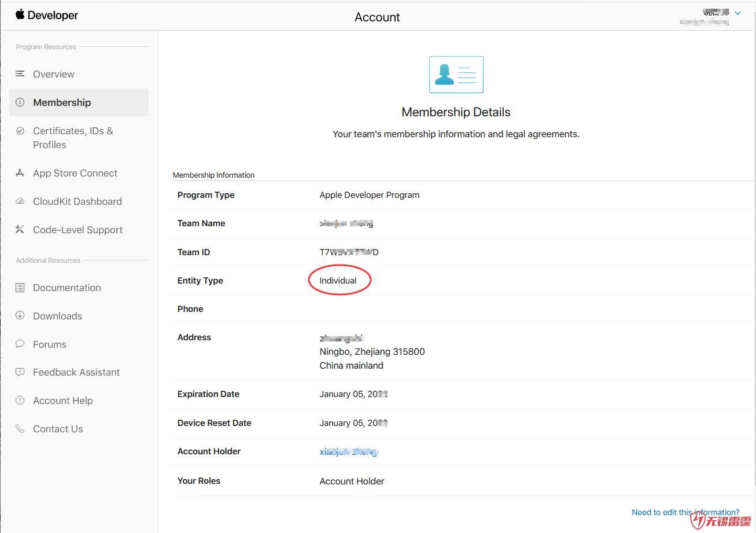Select the 'Account Holder' role value
Image resolution: width=756 pixels, height=533 pixels.
pos(352,481)
